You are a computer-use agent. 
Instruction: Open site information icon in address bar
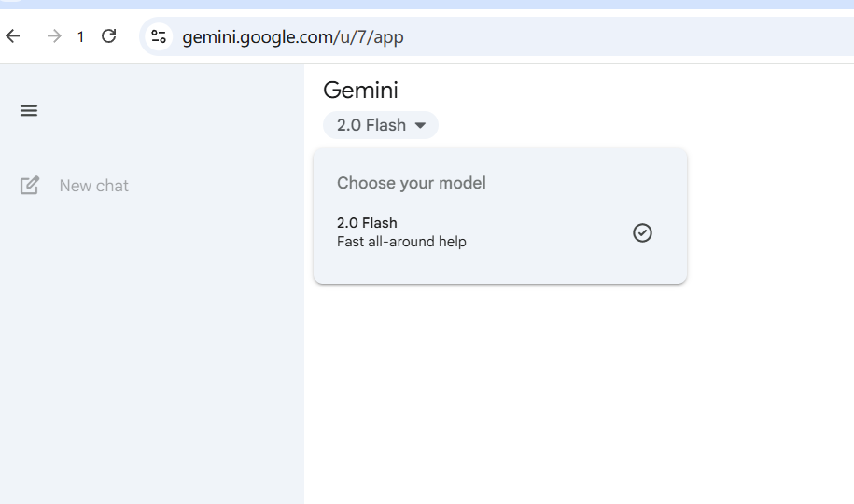tap(159, 36)
